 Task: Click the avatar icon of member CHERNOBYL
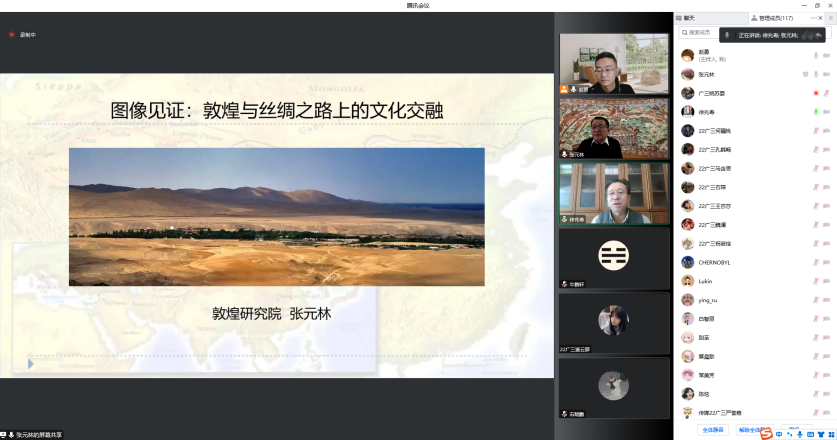coord(688,262)
